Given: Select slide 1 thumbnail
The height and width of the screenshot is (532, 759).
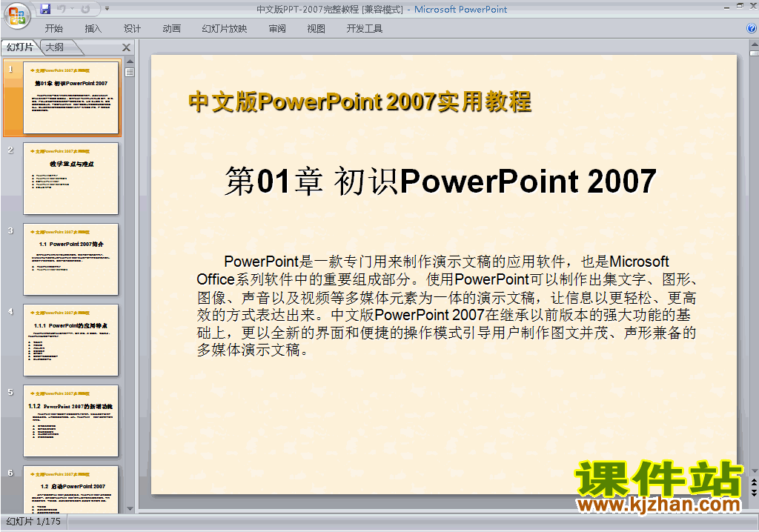Looking at the screenshot, I should pos(70,97).
